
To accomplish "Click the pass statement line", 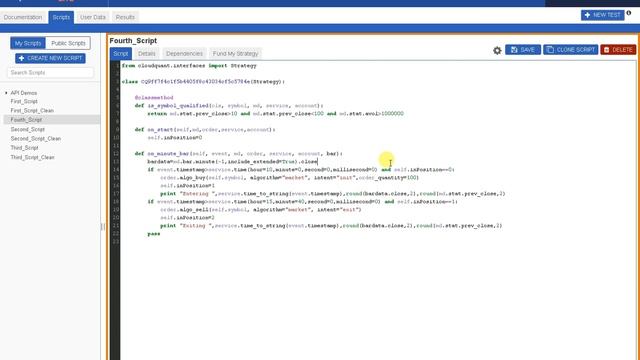I will click(154, 234).
